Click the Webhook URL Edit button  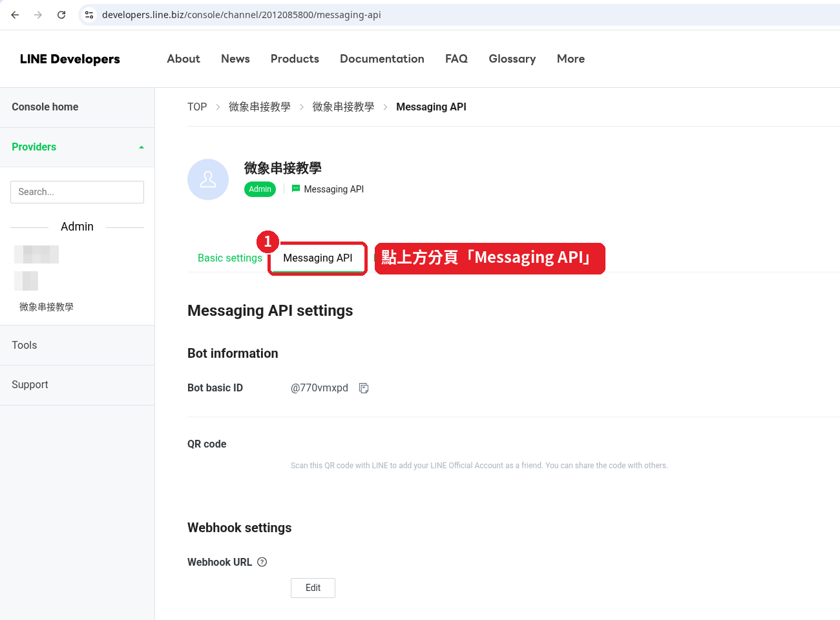pos(313,588)
